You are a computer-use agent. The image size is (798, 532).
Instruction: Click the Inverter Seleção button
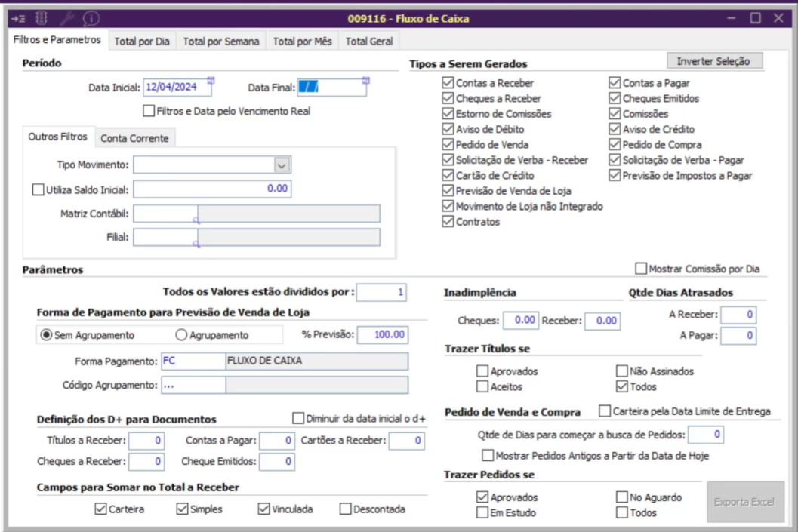coord(713,61)
